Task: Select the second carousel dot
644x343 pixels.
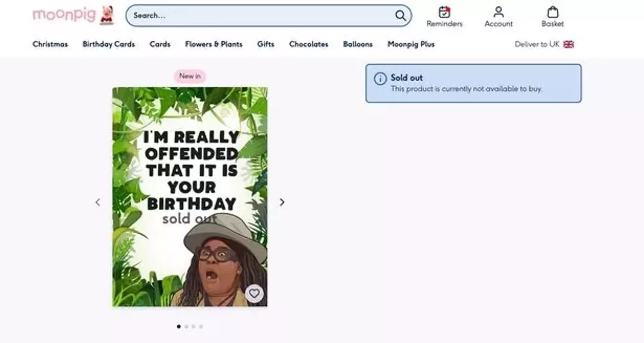Action: coord(186,326)
